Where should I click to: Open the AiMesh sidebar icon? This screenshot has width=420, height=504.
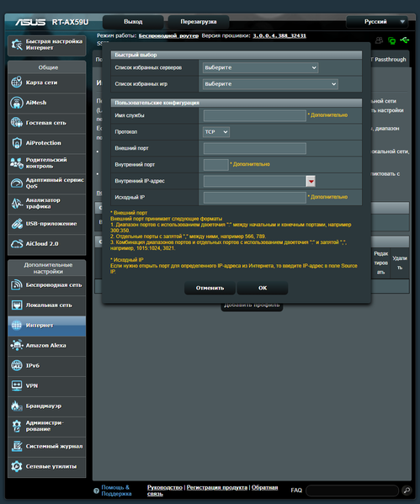point(16,103)
